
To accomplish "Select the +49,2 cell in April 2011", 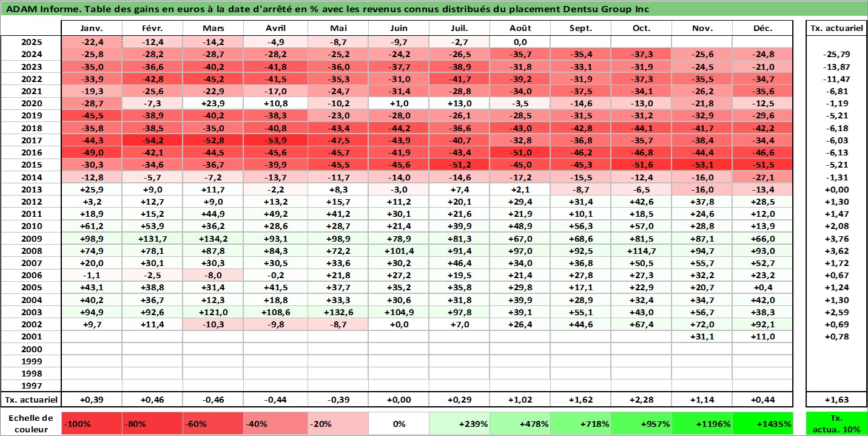I will click(276, 214).
